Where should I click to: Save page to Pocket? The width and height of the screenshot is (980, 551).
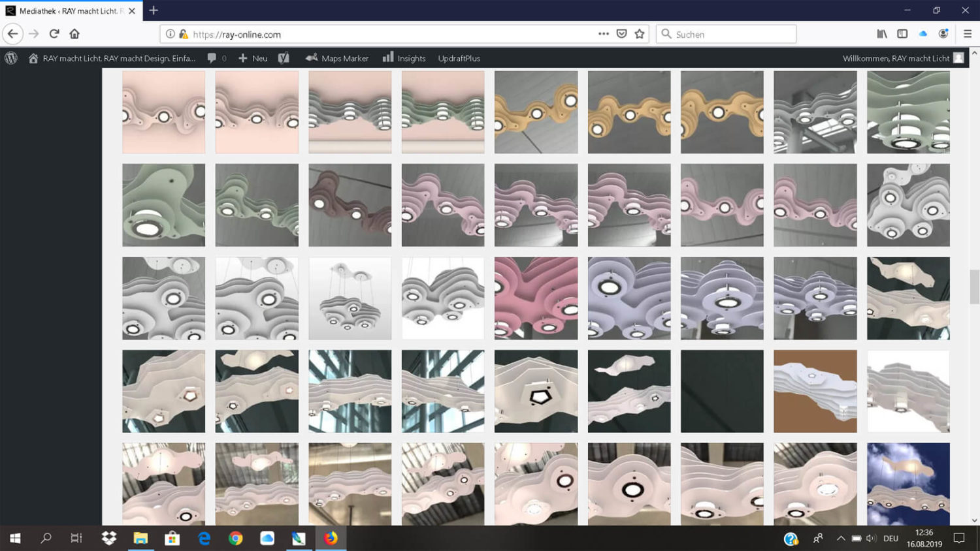(x=621, y=34)
